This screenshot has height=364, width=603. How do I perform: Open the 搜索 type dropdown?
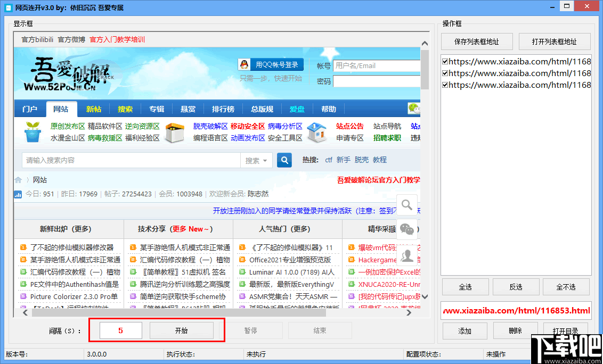(x=256, y=160)
